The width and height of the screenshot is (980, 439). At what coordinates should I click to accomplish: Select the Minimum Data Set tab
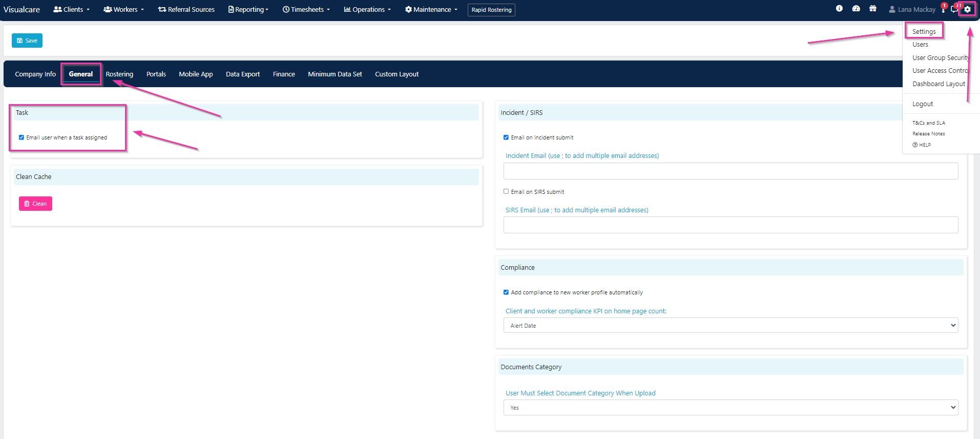335,74
